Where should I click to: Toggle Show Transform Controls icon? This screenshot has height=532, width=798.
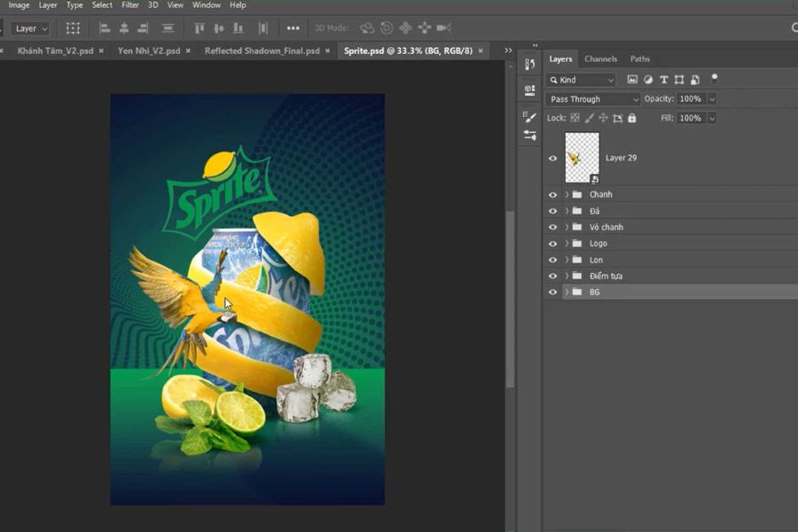coord(73,28)
